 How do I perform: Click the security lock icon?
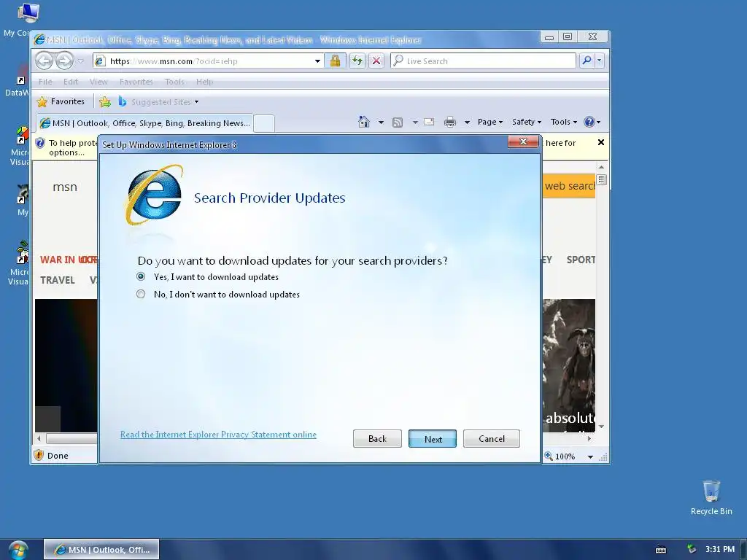(x=336, y=61)
